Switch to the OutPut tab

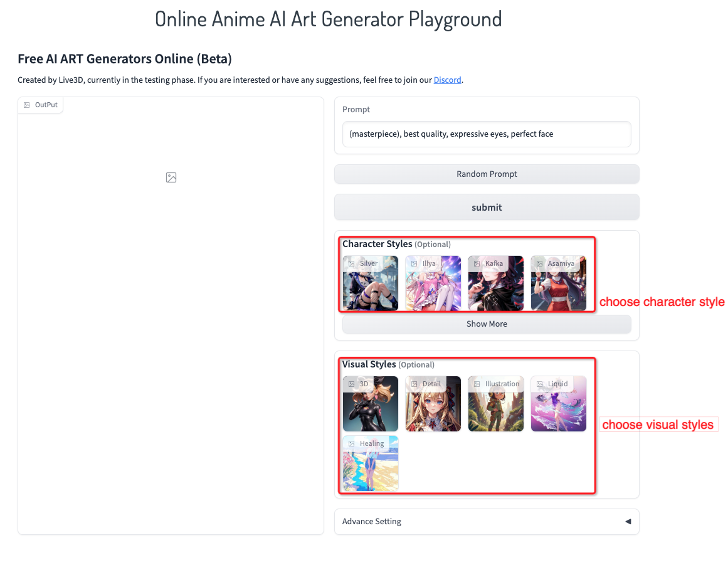click(x=40, y=105)
